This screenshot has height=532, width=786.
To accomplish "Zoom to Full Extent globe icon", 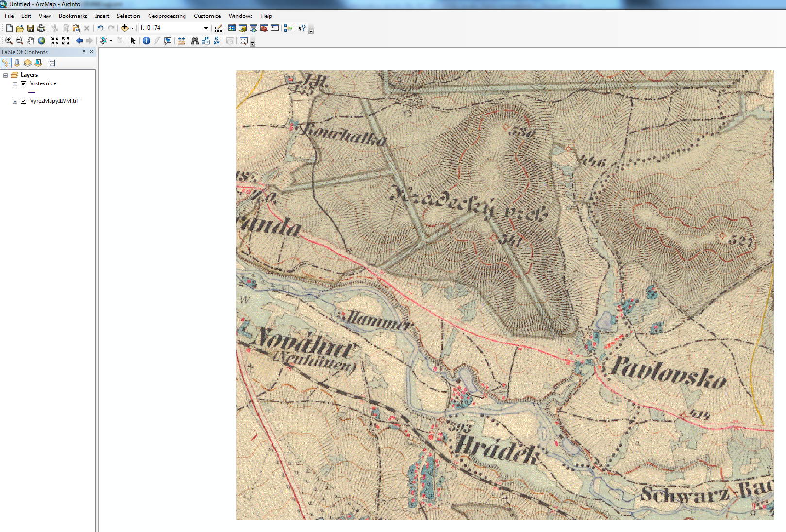I will click(x=41, y=41).
